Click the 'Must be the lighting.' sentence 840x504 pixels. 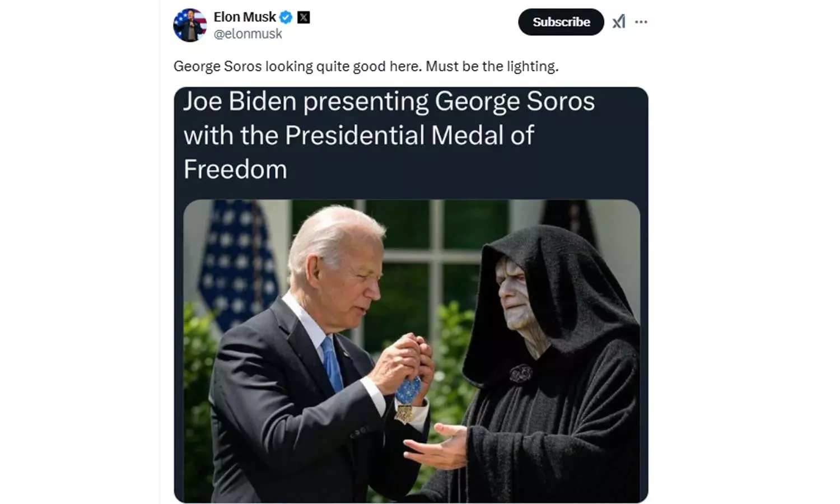click(492, 66)
